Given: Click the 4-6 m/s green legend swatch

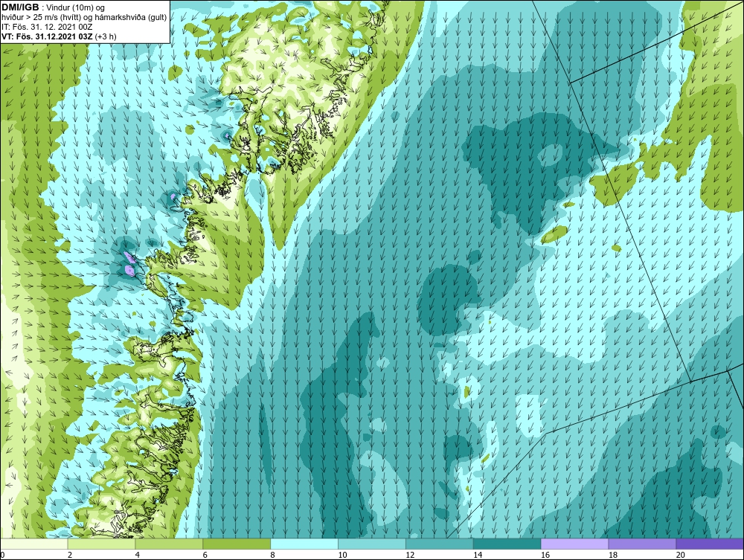Looking at the screenshot, I should point(169,544).
